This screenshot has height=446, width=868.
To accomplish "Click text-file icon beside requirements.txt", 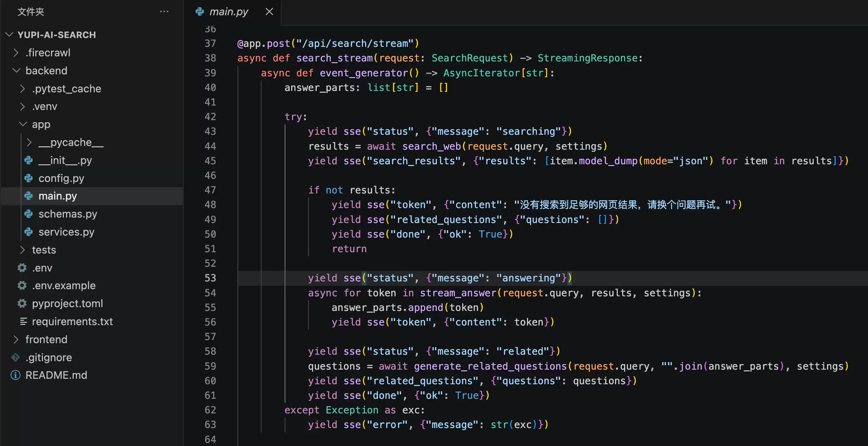I will coord(23,321).
